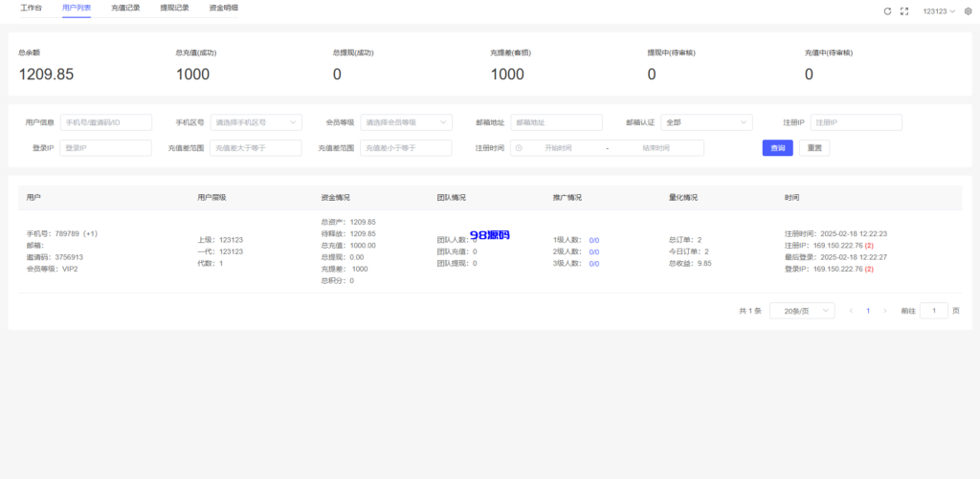Click the 上级: 123123 text
The width and height of the screenshot is (980, 479).
220,240
